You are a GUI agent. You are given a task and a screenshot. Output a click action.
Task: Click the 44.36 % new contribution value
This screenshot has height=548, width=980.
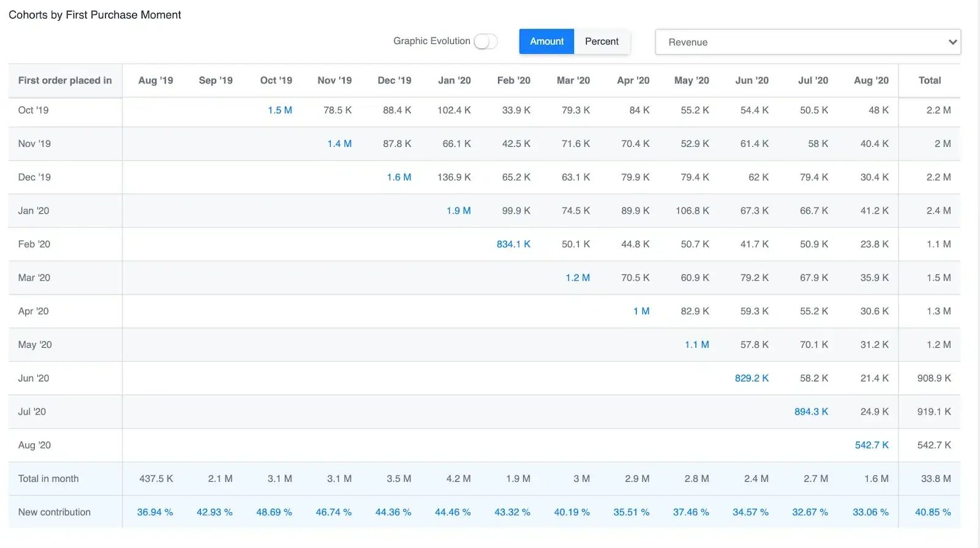[x=393, y=512]
